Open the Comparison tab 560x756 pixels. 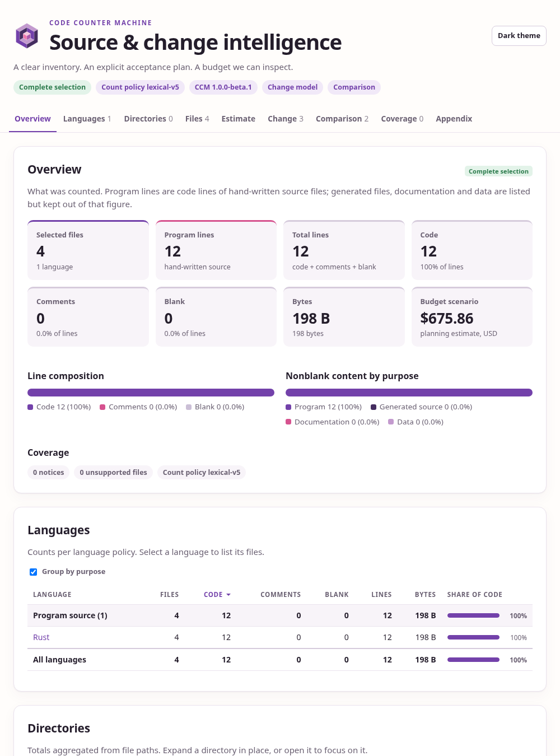(342, 119)
